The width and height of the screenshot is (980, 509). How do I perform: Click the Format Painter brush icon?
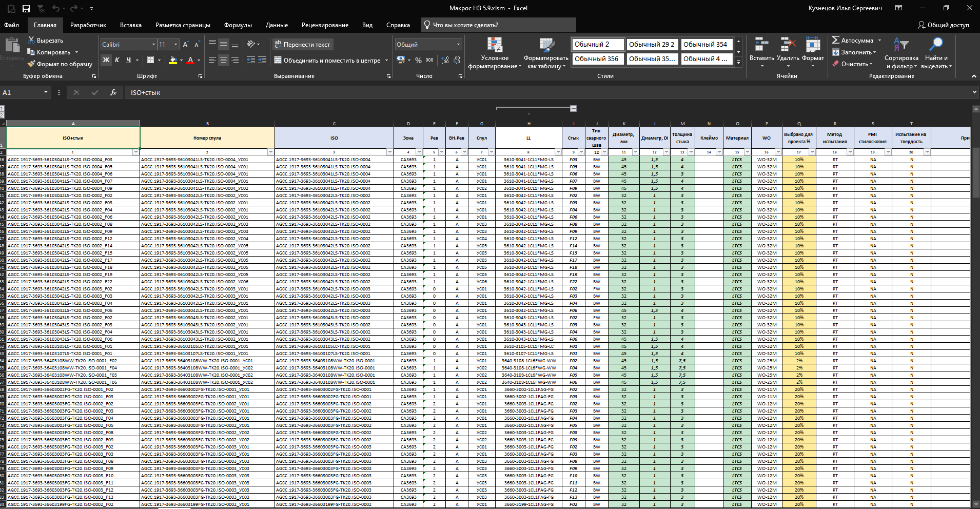pyautogui.click(x=31, y=64)
